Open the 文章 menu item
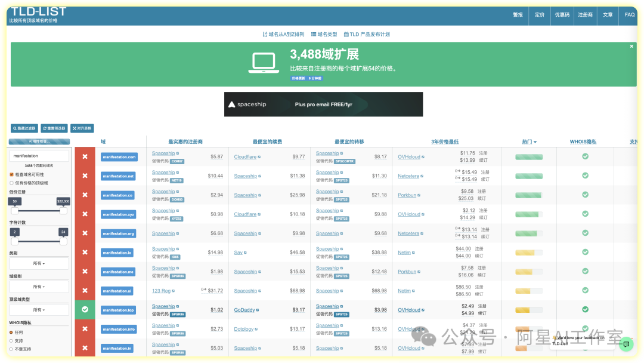 click(608, 15)
